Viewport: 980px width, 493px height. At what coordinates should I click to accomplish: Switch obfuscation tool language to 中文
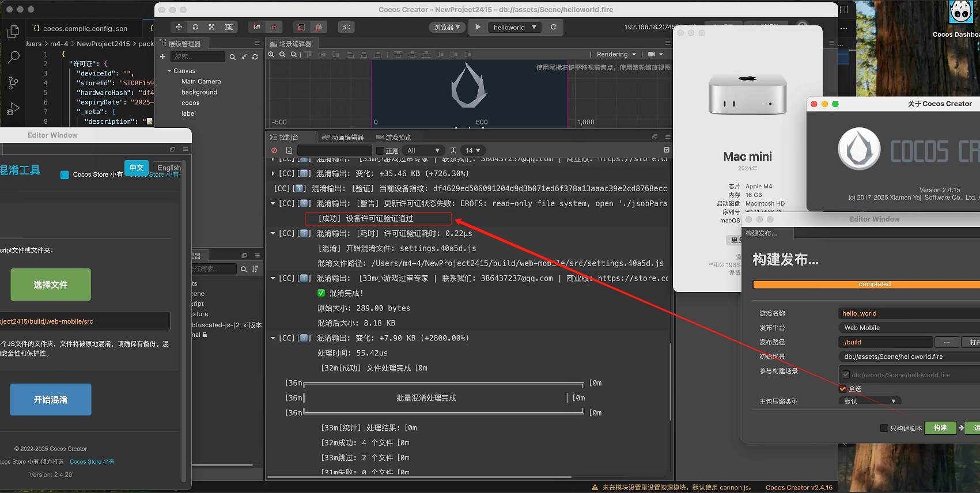137,168
